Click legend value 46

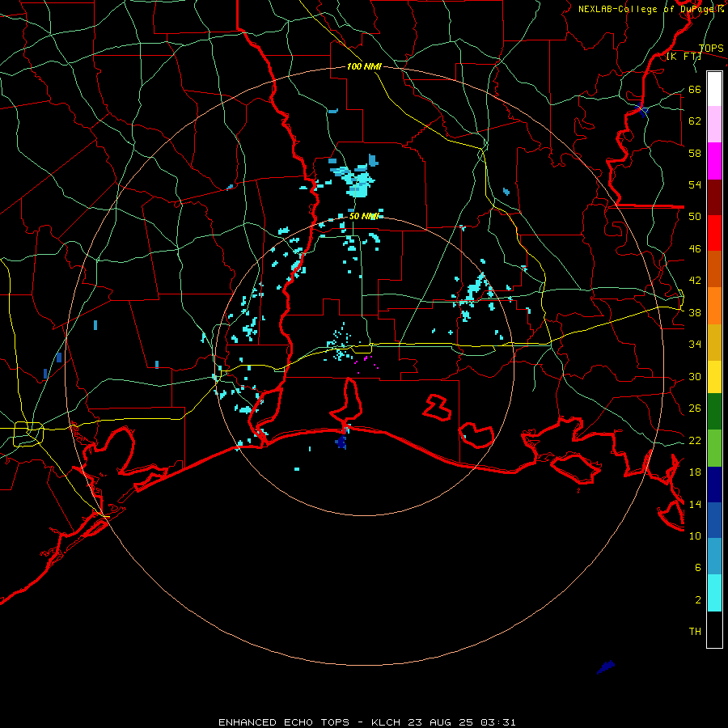(x=695, y=248)
